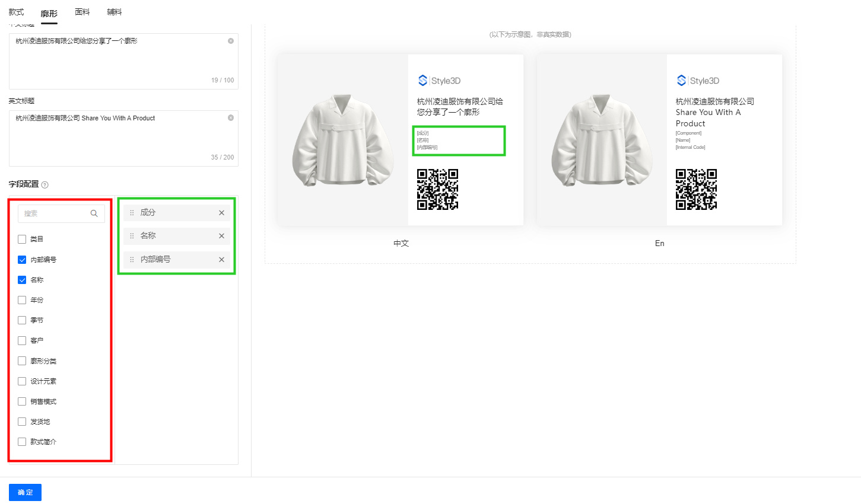This screenshot has height=504, width=861.
Task: Tick the 年份 checkbox
Action: click(x=22, y=300)
